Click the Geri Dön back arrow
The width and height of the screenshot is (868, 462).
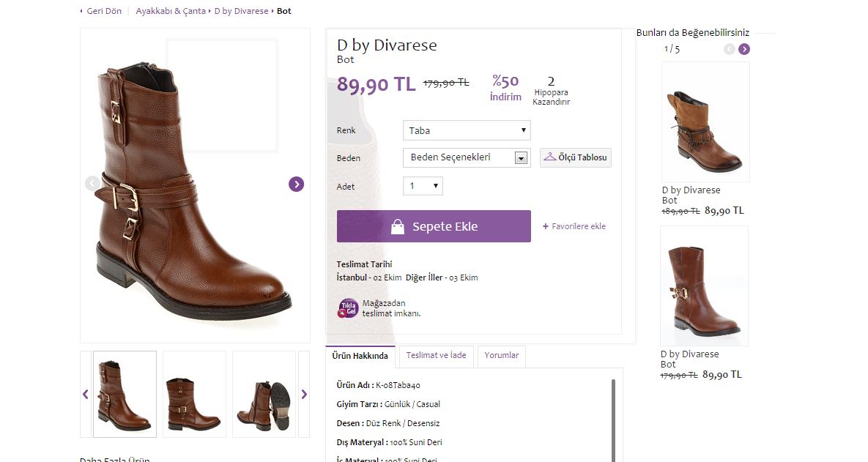[81, 12]
